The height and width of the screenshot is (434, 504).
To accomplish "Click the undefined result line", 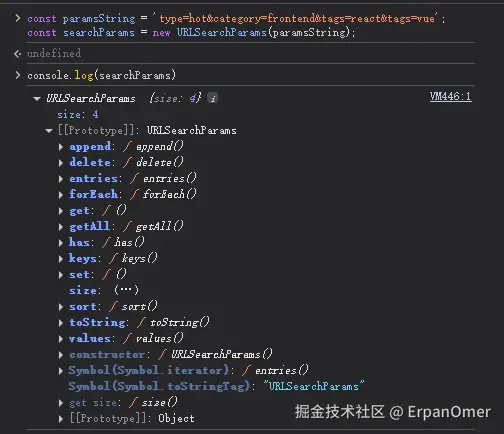I will point(54,53).
